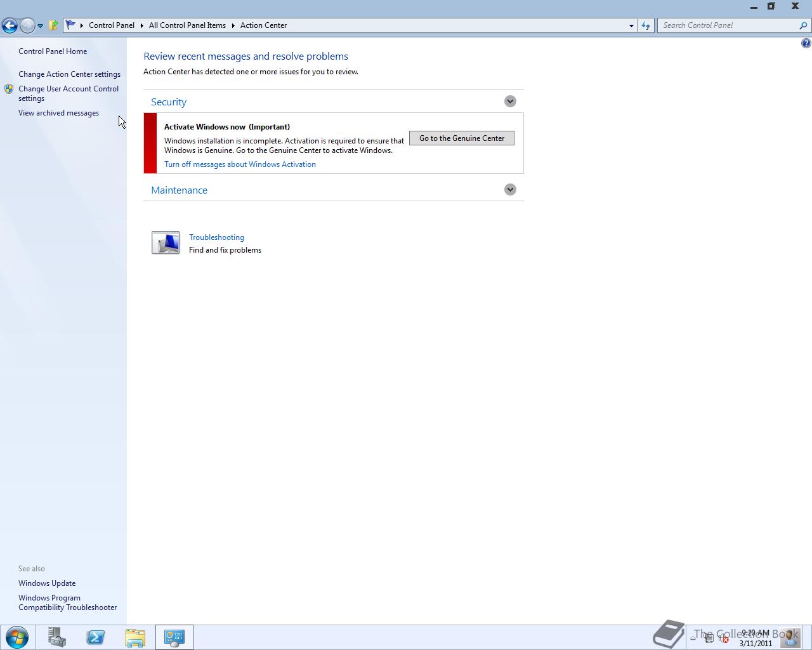Open View archived messages
Image resolution: width=812 pixels, height=650 pixels.
[x=58, y=113]
